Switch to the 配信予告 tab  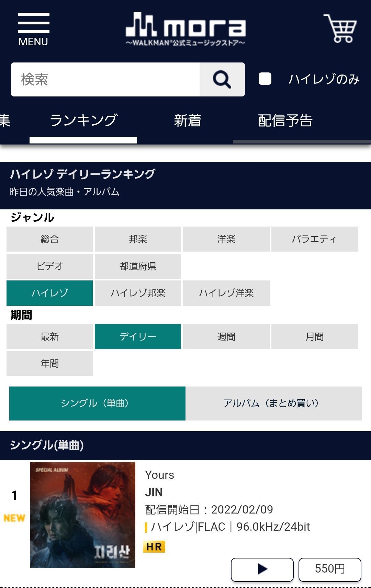285,120
